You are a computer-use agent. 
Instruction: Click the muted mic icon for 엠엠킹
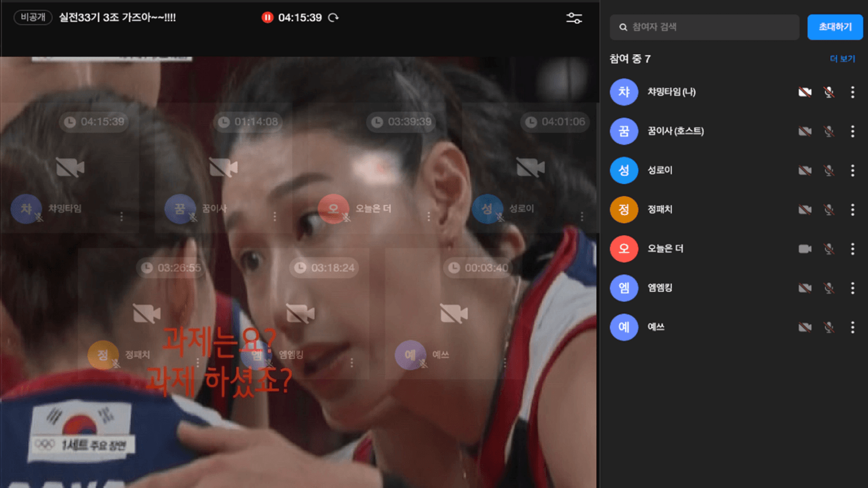(829, 288)
